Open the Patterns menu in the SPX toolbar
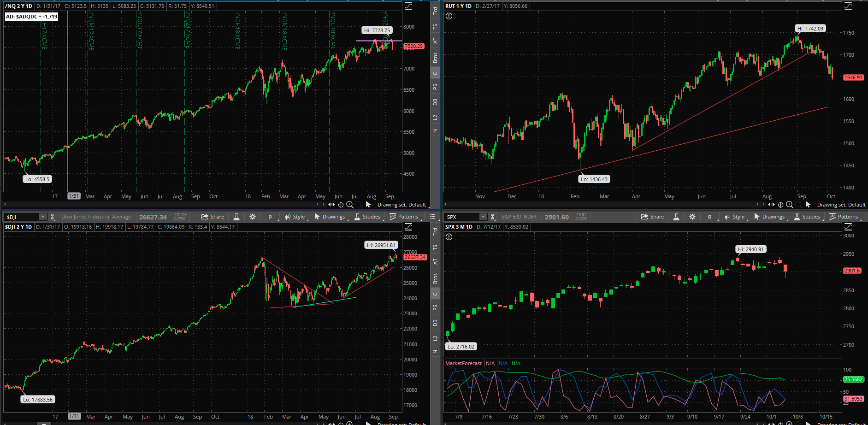 [x=844, y=217]
